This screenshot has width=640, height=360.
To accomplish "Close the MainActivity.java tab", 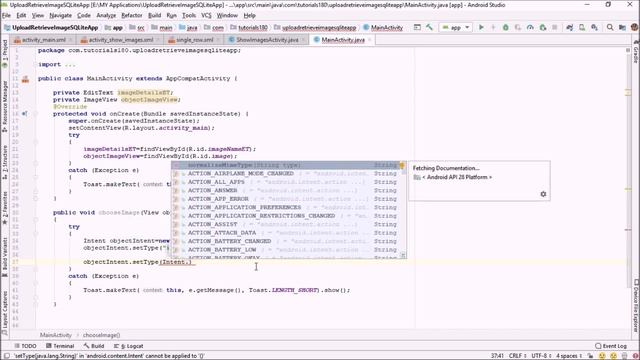I will pyautogui.click(x=370, y=40).
